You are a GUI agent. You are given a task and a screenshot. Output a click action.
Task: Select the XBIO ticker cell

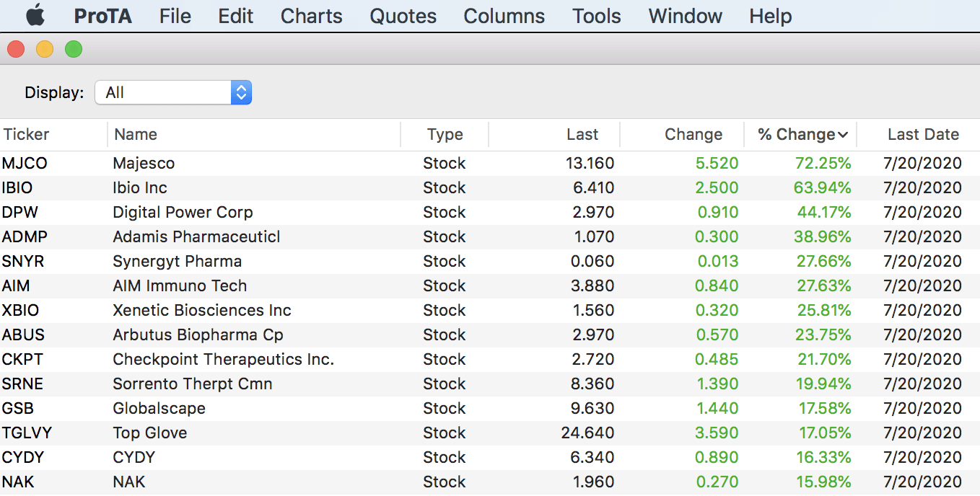(21, 310)
